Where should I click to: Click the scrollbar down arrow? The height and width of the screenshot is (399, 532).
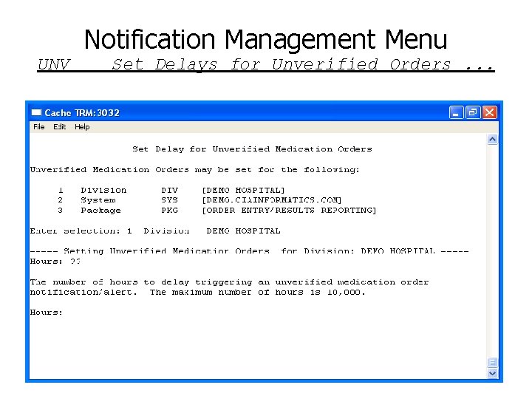pos(492,373)
